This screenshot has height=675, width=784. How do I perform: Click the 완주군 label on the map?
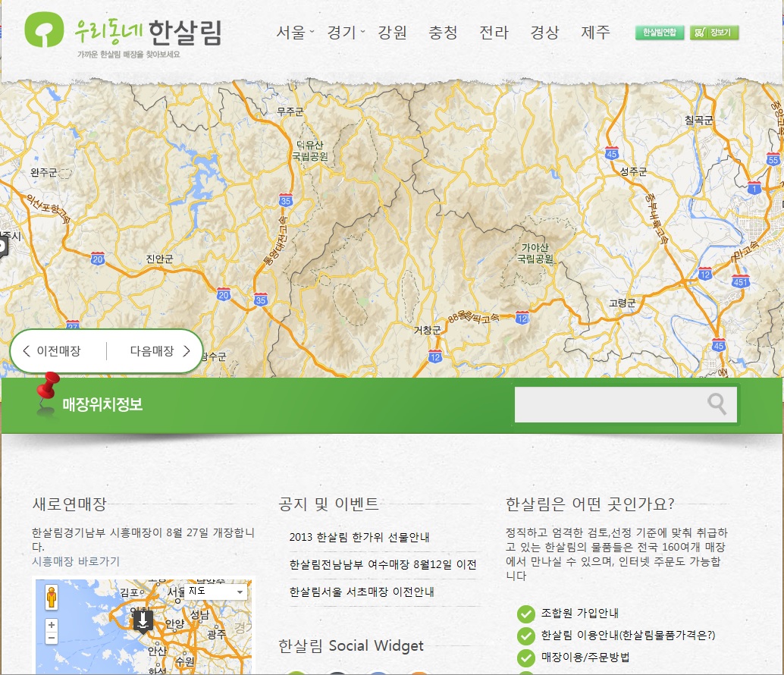[x=43, y=172]
